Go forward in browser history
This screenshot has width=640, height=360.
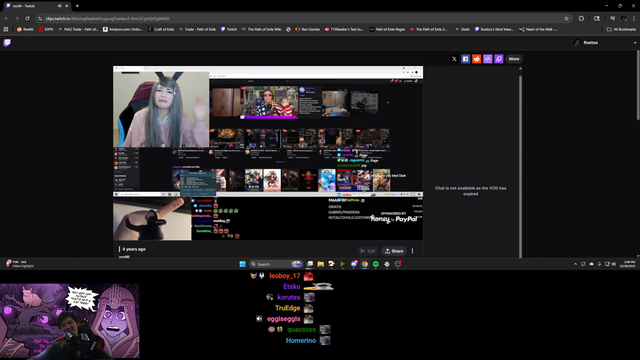pyautogui.click(x=17, y=18)
